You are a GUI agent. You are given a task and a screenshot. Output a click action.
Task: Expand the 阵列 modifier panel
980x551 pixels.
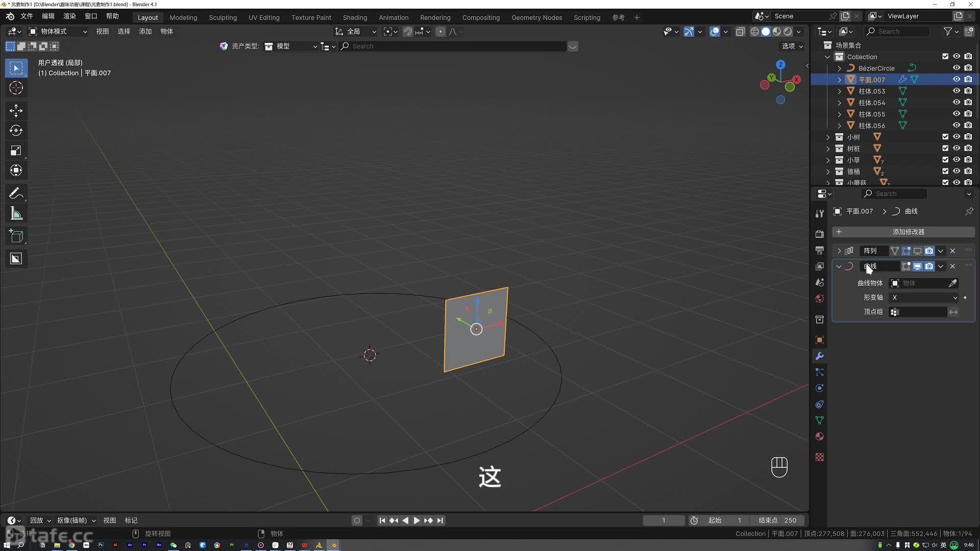[839, 251]
